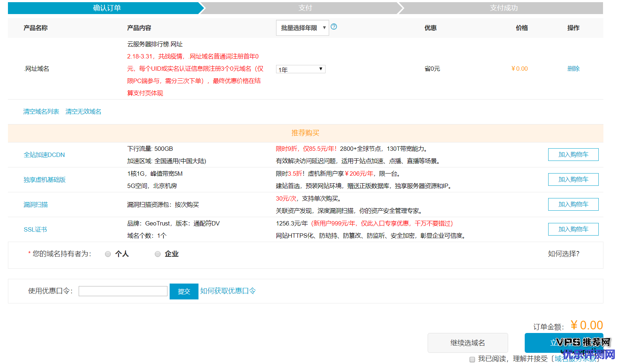Click the 确认订单 step tab
This screenshot has height=364, width=620.
coord(107,8)
